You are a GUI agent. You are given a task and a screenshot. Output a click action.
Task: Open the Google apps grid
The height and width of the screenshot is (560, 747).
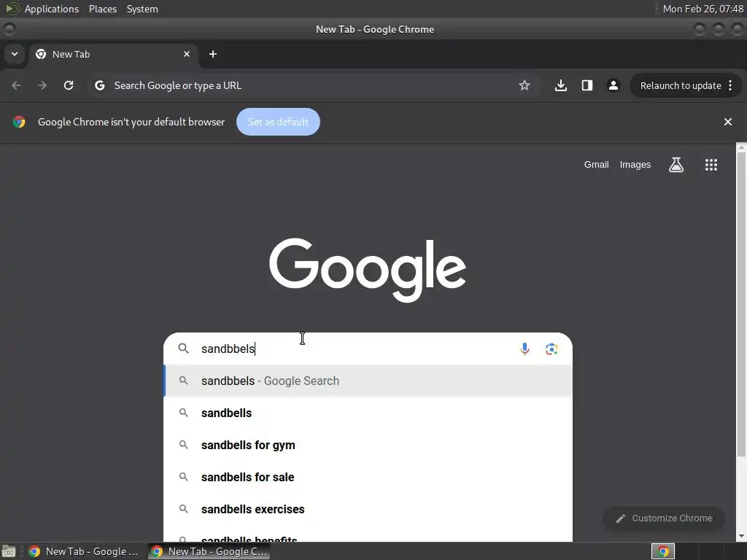pos(711,165)
